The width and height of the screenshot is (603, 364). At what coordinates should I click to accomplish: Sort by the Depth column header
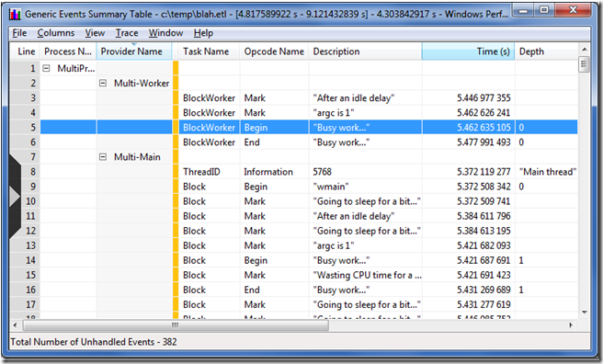[x=546, y=51]
